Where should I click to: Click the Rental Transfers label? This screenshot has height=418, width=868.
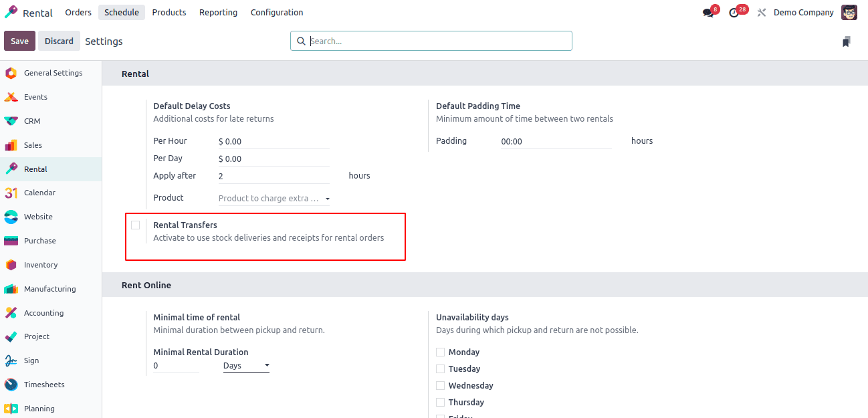click(185, 225)
